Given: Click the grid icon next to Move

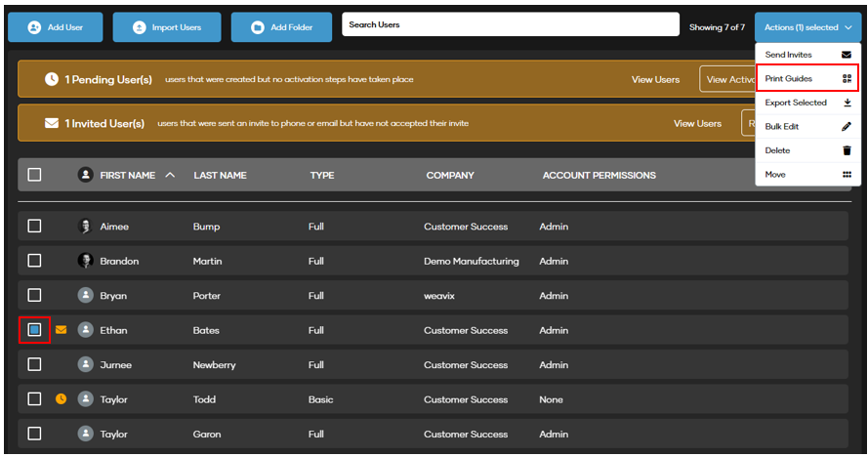Looking at the screenshot, I should pyautogui.click(x=847, y=175).
